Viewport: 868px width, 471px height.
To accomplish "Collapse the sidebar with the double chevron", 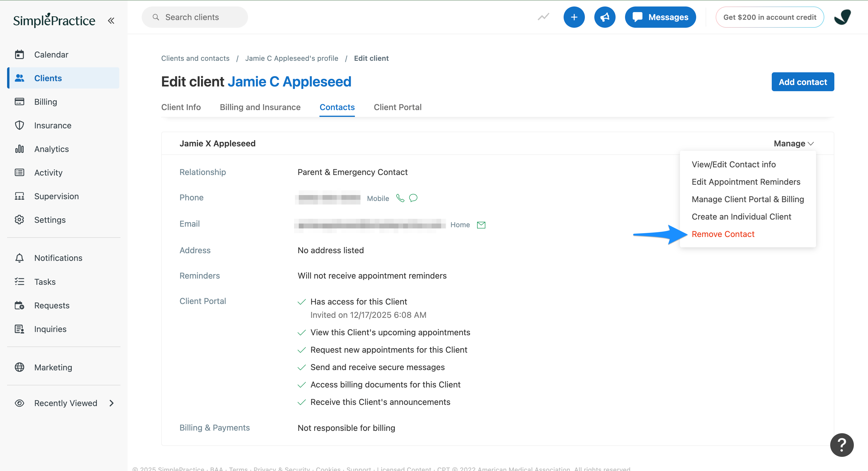I will click(111, 21).
